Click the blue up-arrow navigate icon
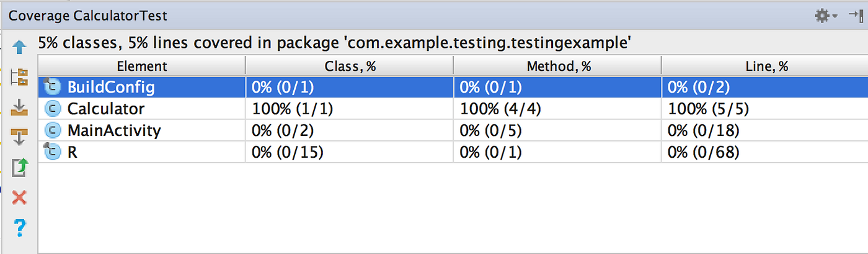The height and width of the screenshot is (254, 868). (x=19, y=47)
